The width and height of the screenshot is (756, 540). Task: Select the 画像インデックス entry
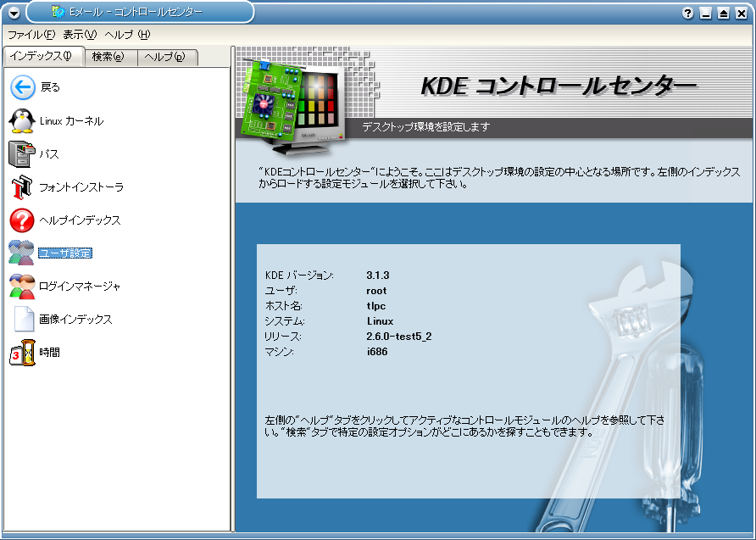(x=75, y=320)
